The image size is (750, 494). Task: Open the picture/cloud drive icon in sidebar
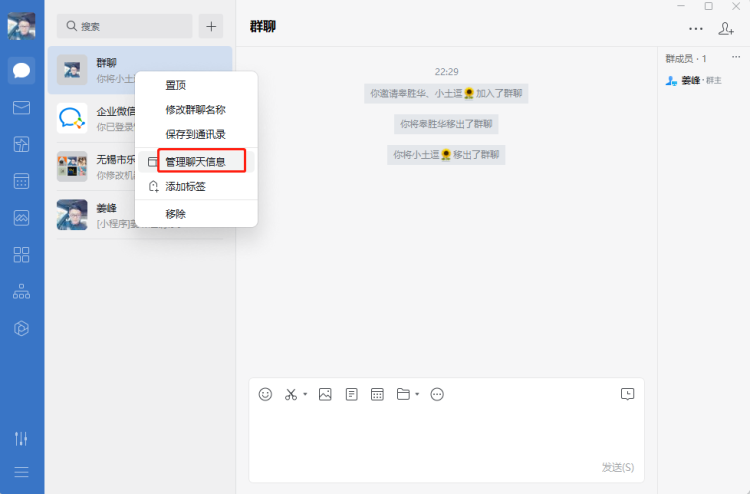click(x=22, y=218)
